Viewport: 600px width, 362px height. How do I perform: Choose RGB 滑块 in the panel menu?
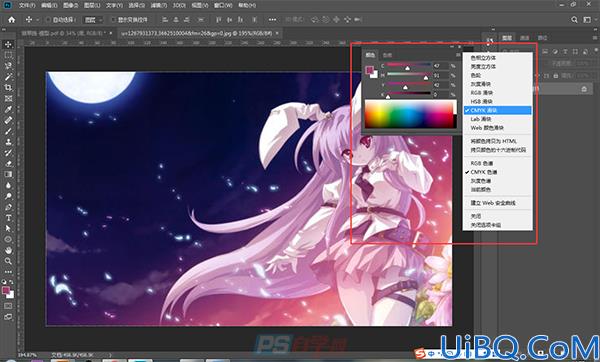tap(497, 93)
